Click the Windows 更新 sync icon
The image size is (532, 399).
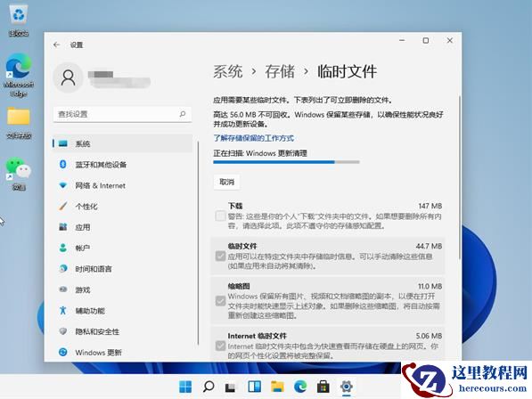coord(62,352)
